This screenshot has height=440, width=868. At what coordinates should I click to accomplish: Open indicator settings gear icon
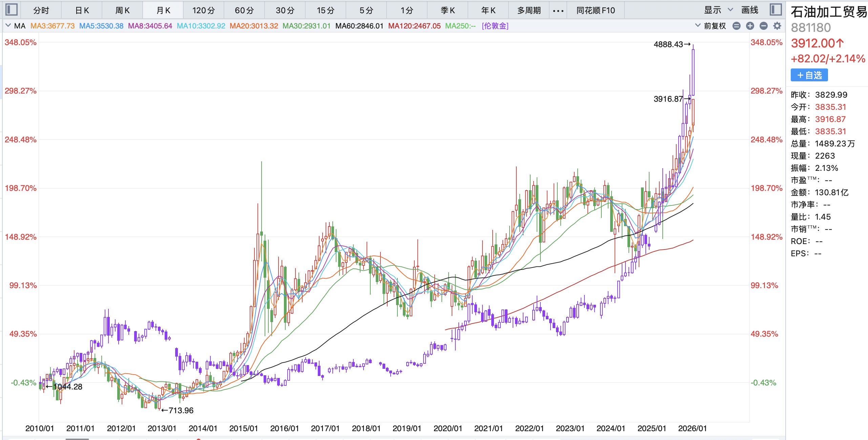click(777, 26)
